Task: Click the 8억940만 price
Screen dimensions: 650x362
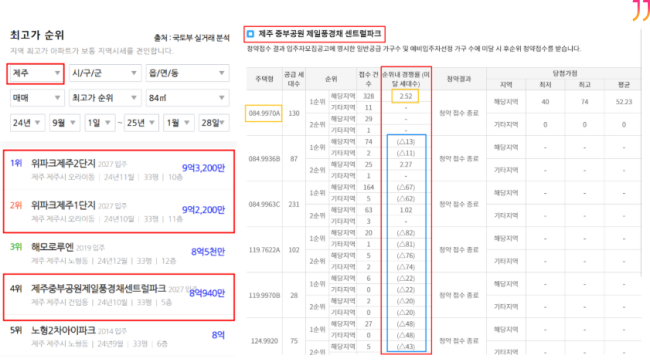Action: point(207,293)
